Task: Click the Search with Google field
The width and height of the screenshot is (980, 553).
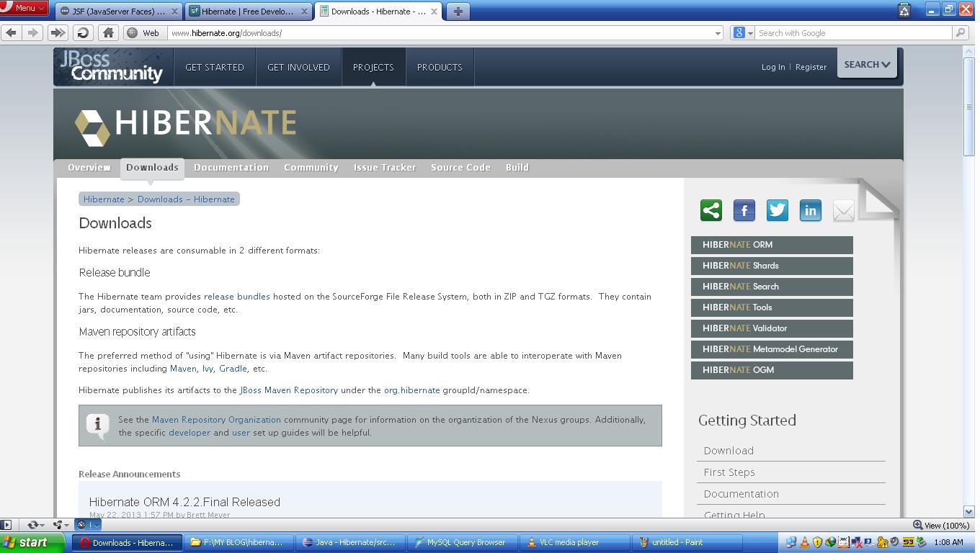Action: point(853,33)
